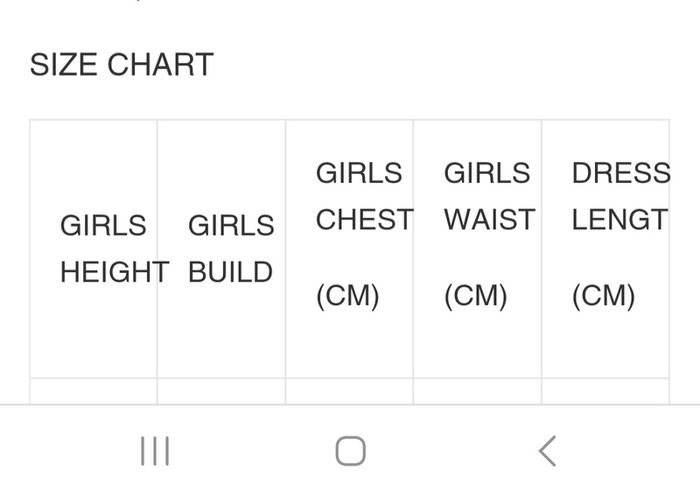The image size is (700, 497).
Task: Click the word GIRLS above BUILD
Action: coord(231,225)
